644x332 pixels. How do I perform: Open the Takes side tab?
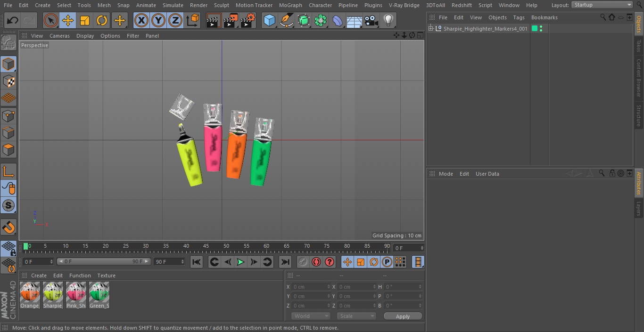[x=639, y=46]
